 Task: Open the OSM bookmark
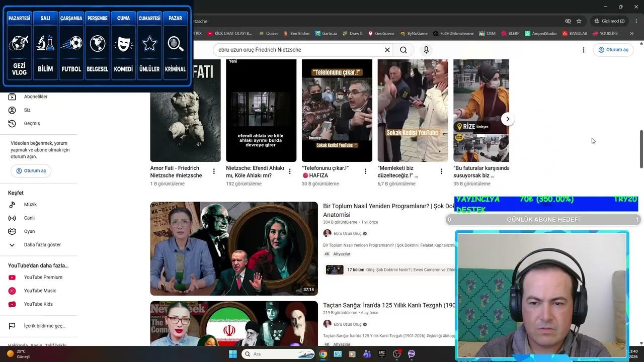click(x=488, y=34)
